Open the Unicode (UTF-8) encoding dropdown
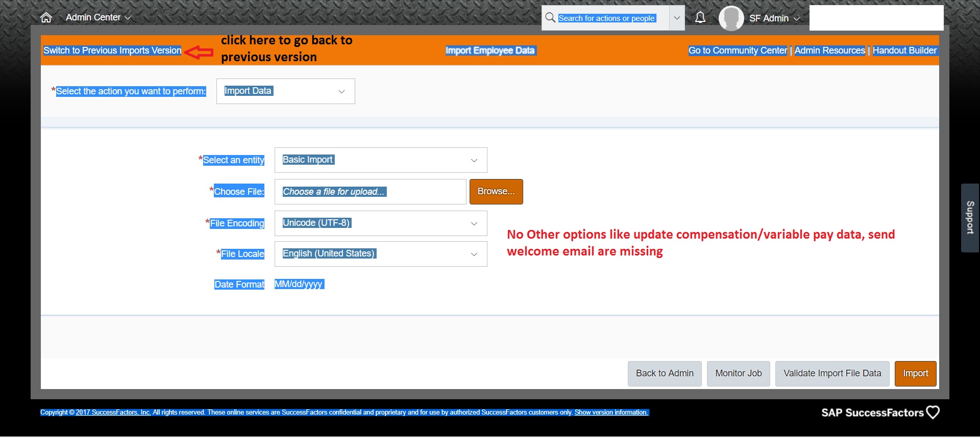Screen dimensions: 980x438 coord(381,223)
